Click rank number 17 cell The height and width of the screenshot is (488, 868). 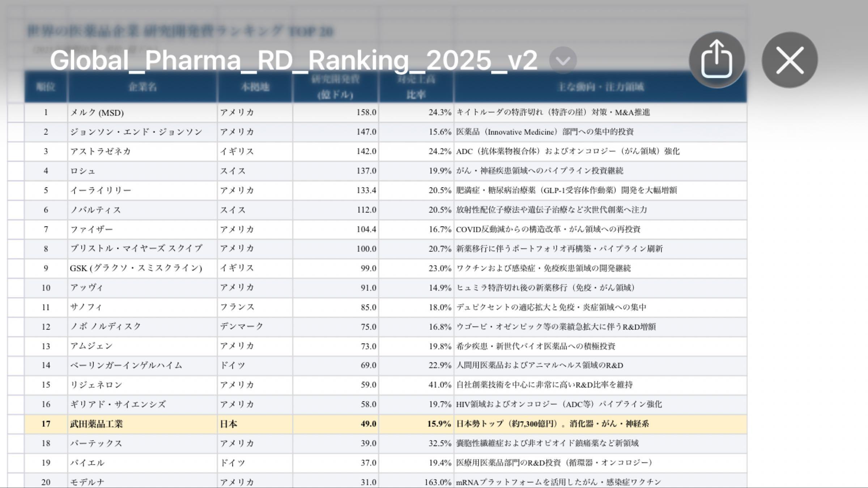click(x=46, y=424)
